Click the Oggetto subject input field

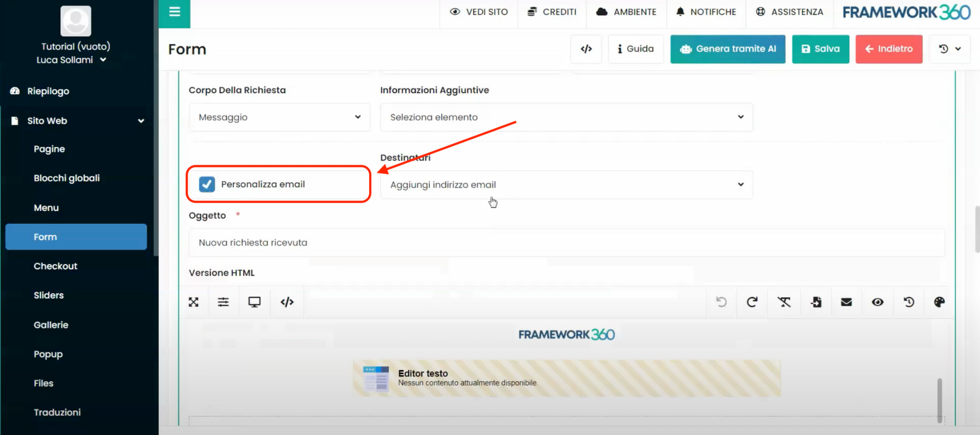(566, 243)
